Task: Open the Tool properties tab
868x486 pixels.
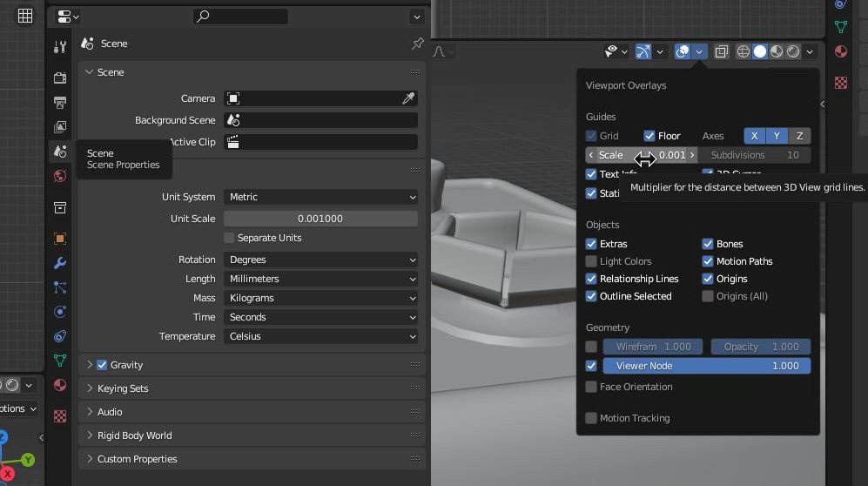Action: [x=59, y=47]
